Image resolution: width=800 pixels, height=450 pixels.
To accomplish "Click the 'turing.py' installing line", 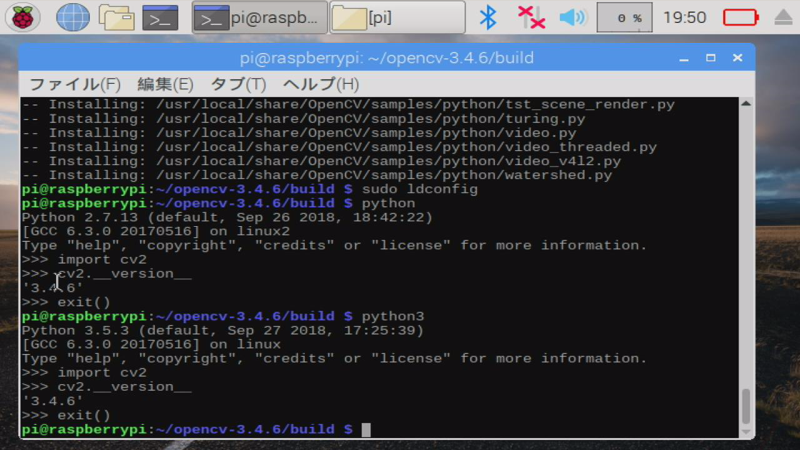I will click(303, 119).
